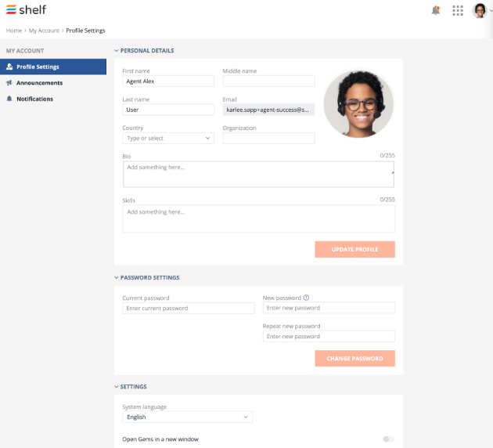Click the Organization field
This screenshot has height=448, width=493.
(x=268, y=138)
